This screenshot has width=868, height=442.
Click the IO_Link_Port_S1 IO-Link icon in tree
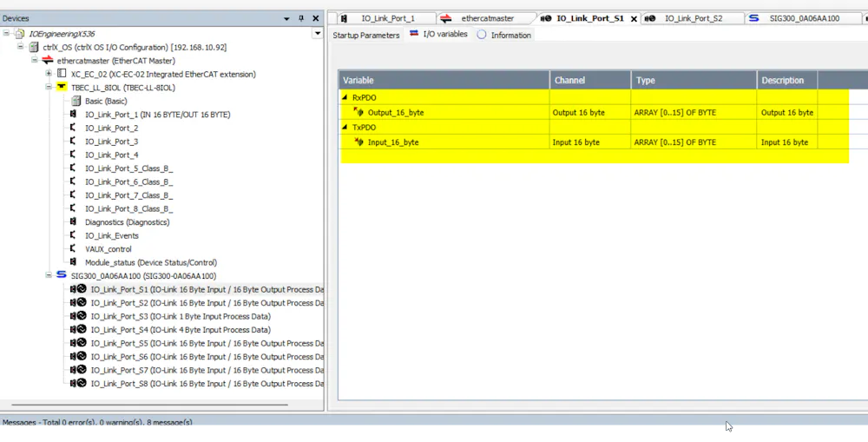(x=79, y=289)
